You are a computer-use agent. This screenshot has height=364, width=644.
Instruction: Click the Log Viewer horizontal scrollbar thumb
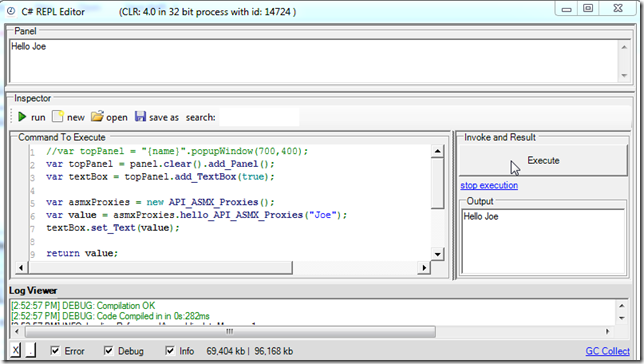coord(230,332)
